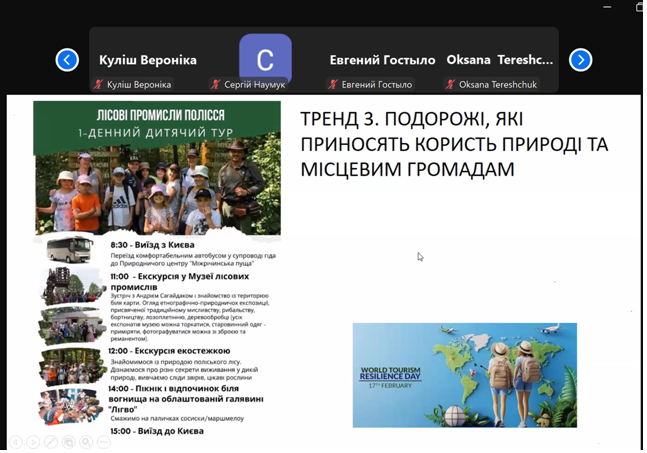The image size is (647, 453).
Task: Click muted mic icon beside Евгений Гостыло
Action: click(333, 85)
